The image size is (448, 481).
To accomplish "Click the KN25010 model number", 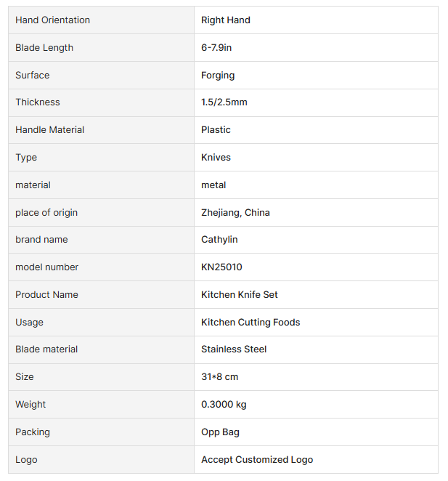I will click(221, 267).
